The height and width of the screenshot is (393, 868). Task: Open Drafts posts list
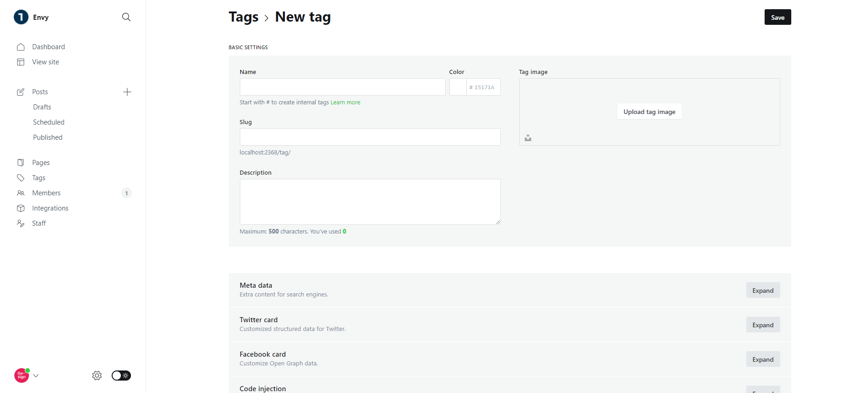pyautogui.click(x=42, y=107)
